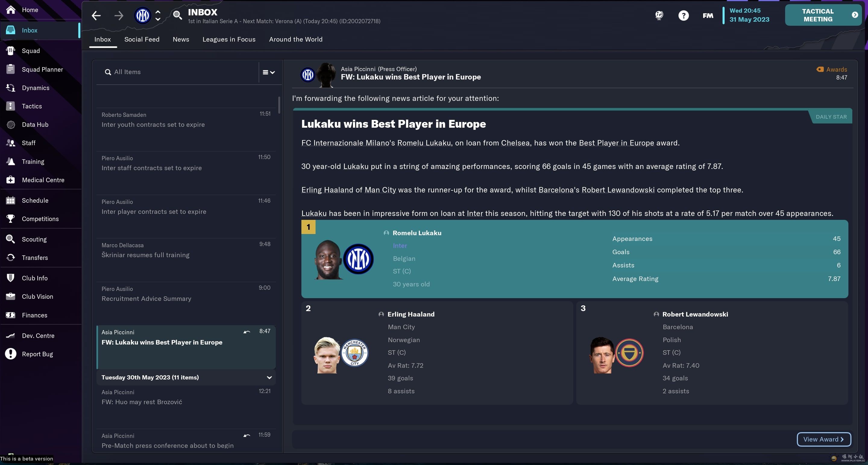This screenshot has width=868, height=465.
Task: Click the Report Bug icon
Action: click(x=11, y=354)
